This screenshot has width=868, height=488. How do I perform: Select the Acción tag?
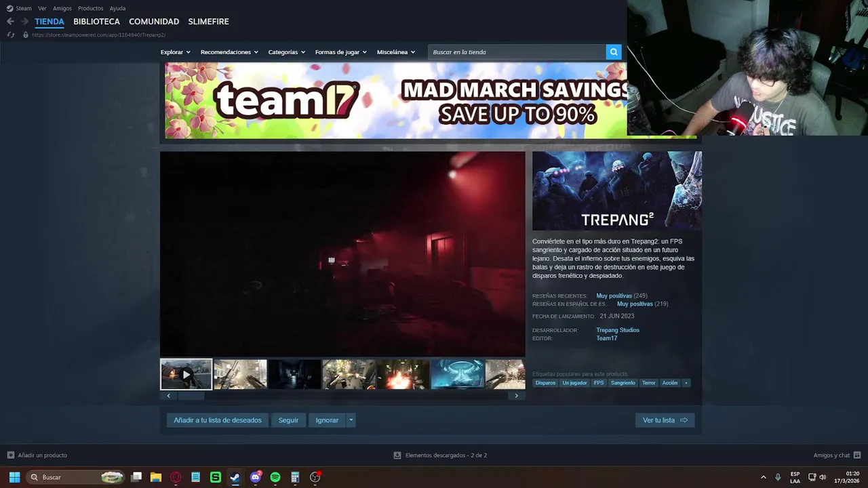pyautogui.click(x=670, y=383)
